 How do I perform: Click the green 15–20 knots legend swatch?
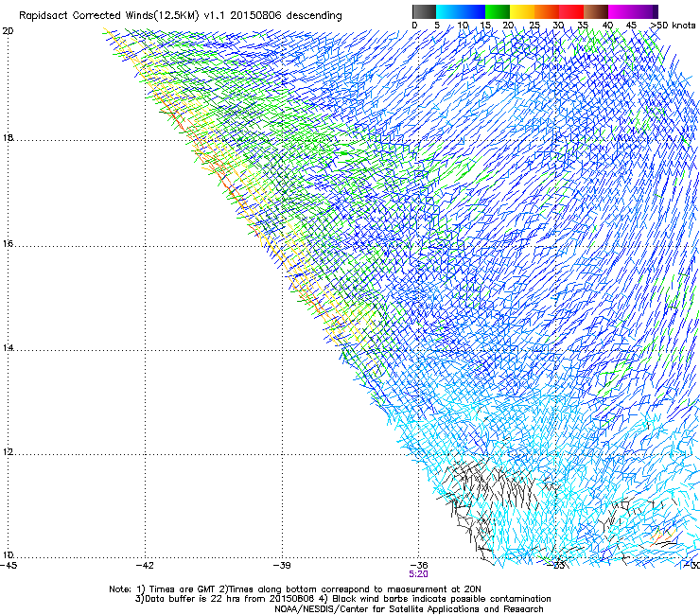click(498, 11)
